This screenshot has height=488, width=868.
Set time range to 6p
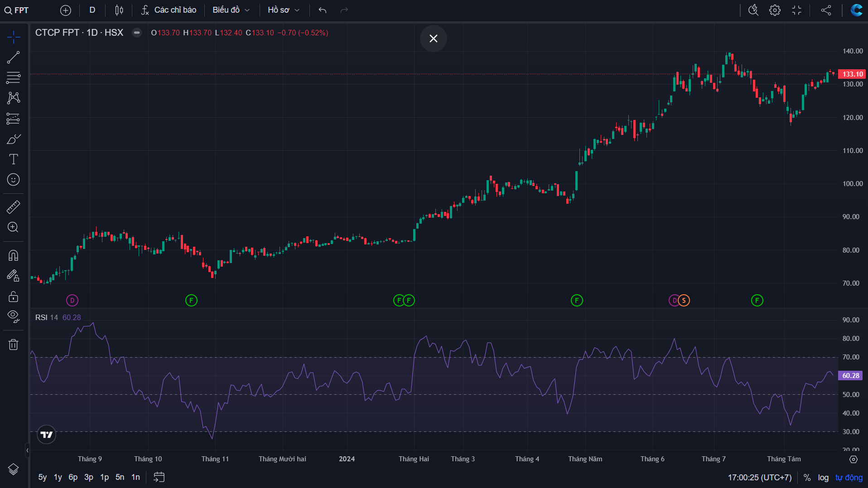click(x=73, y=477)
